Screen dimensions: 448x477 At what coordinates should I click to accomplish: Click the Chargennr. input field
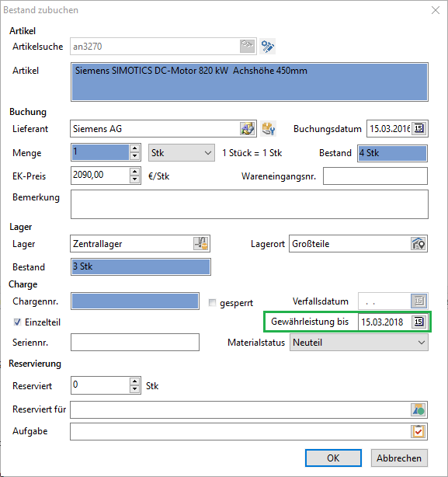click(135, 301)
